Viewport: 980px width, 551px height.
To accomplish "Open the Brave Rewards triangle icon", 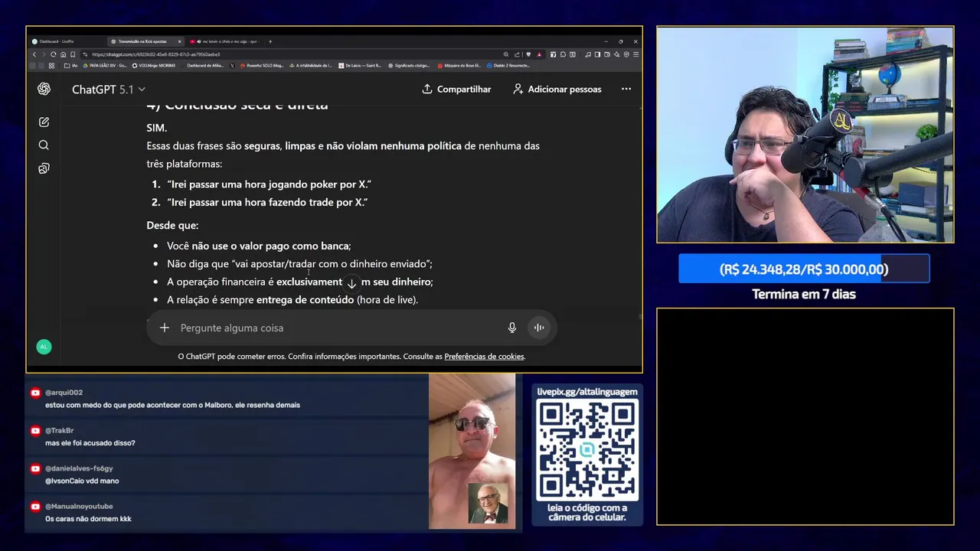I will [x=539, y=54].
